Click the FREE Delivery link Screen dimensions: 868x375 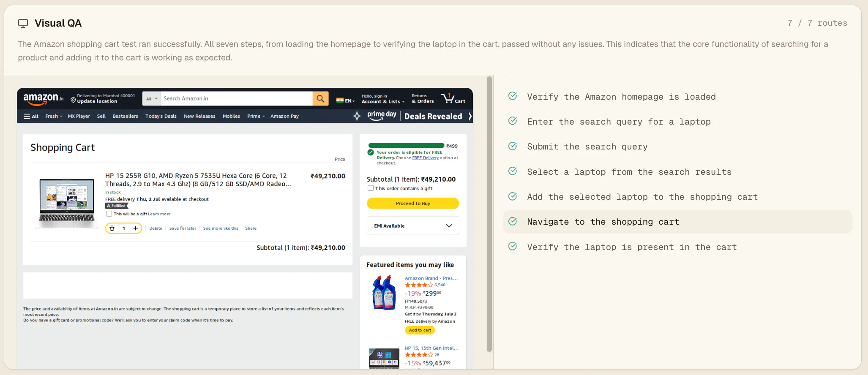(x=425, y=158)
